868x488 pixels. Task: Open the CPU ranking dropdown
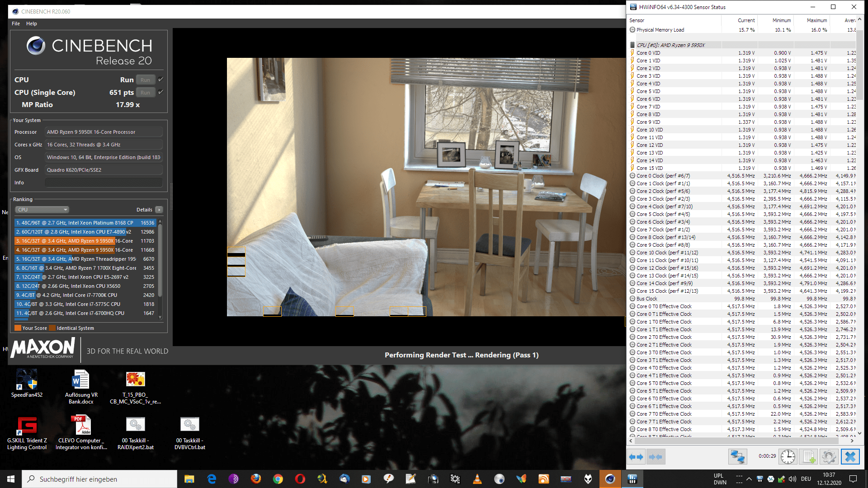click(42, 210)
